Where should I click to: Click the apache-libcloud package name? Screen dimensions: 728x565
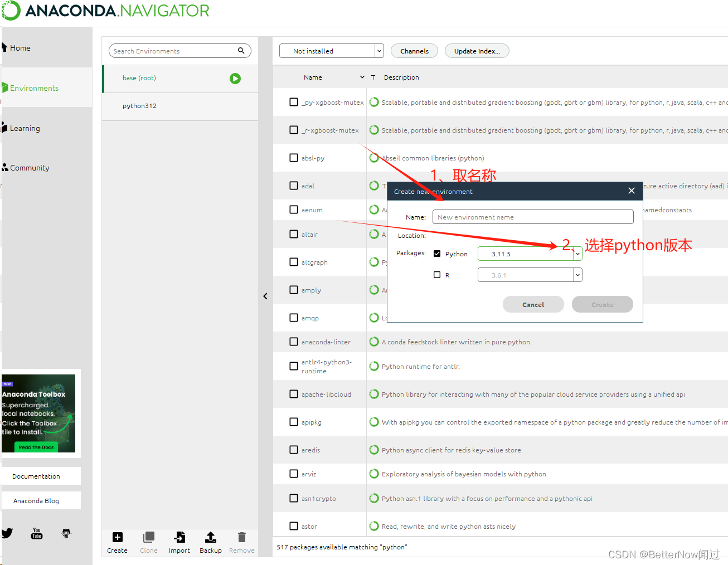[x=326, y=394]
